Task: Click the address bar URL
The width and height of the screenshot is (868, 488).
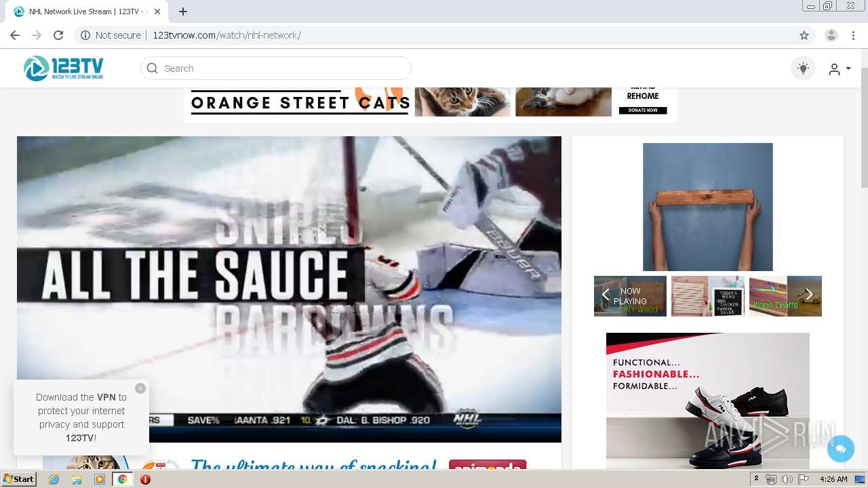Action: pyautogui.click(x=226, y=35)
